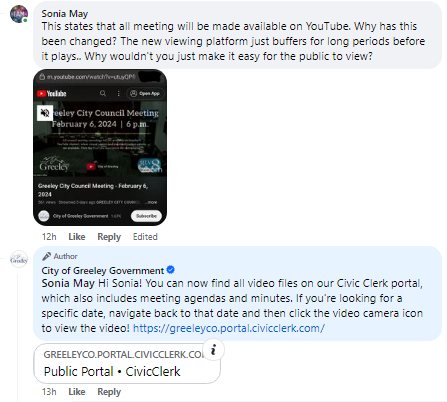Tap the Open App button
The image size is (447, 402).
point(145,94)
